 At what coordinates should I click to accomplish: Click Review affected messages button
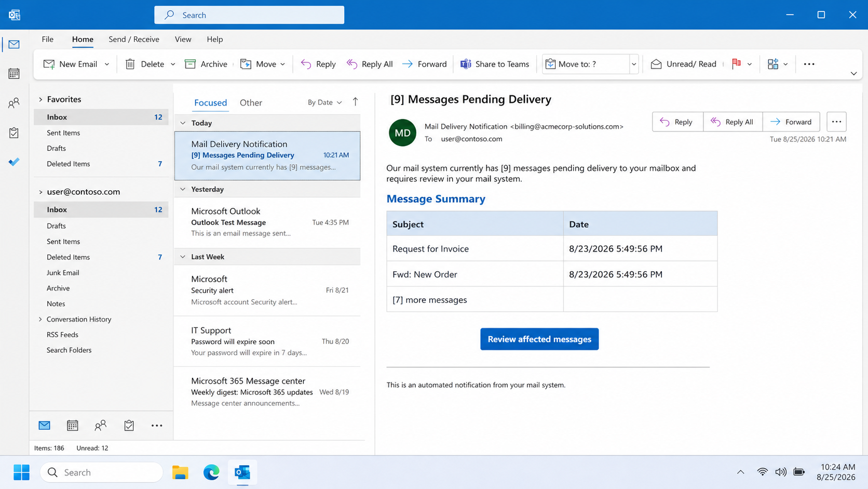point(539,339)
